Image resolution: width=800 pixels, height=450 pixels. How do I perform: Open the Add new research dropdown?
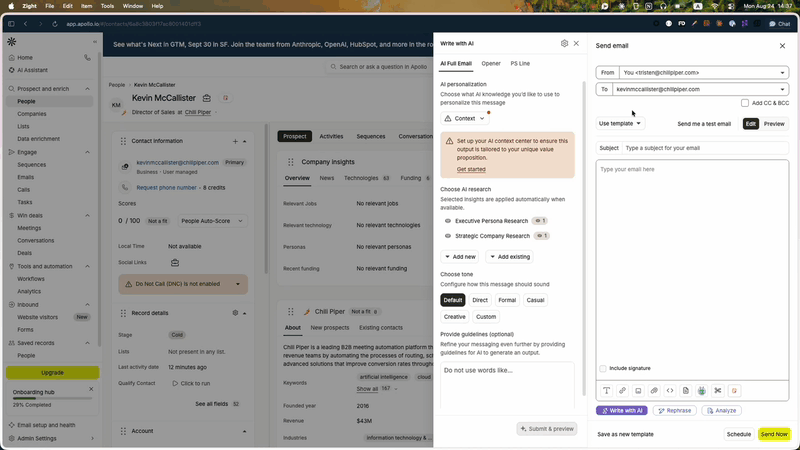(460, 257)
